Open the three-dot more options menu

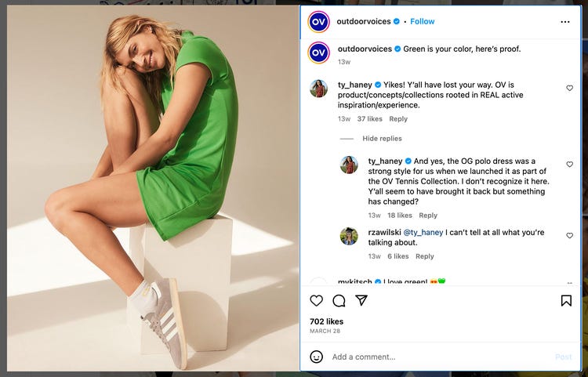point(565,22)
